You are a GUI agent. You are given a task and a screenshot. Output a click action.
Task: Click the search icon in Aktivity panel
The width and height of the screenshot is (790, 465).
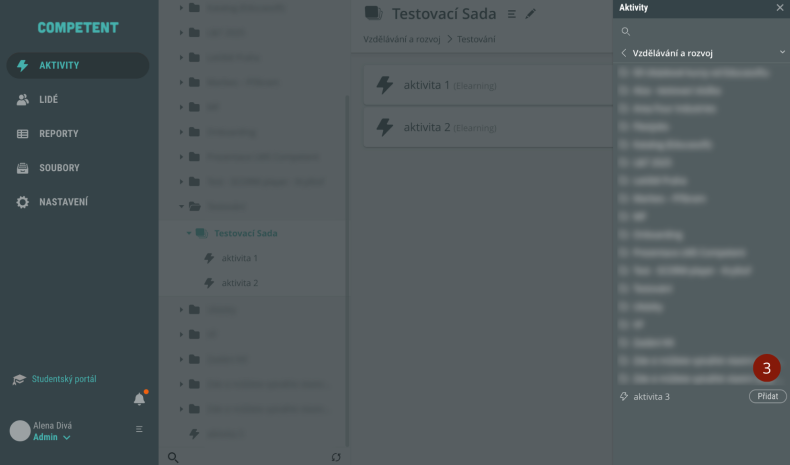click(x=626, y=32)
